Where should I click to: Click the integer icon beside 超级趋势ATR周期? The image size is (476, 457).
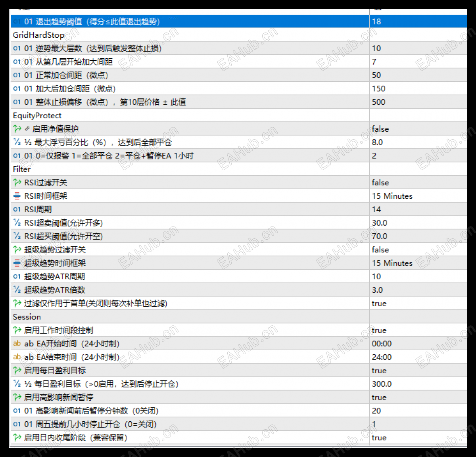17,277
